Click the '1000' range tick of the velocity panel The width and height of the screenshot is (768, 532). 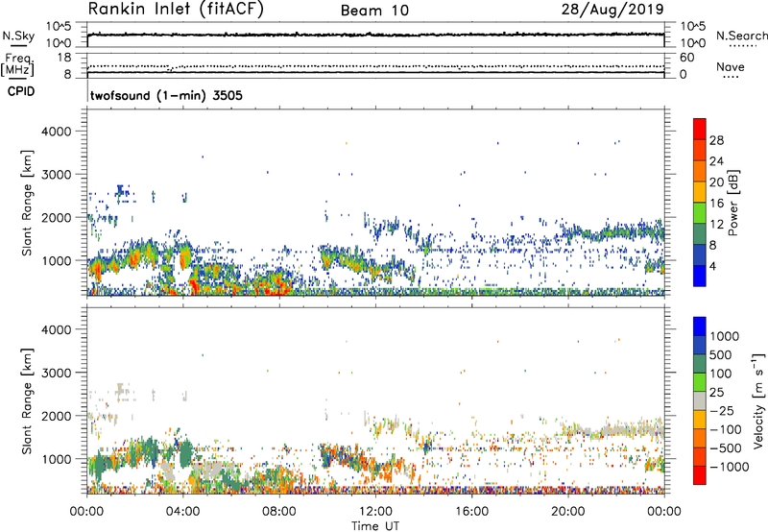tap(57, 459)
